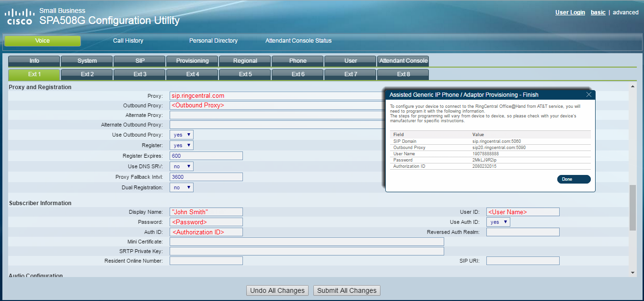Select the Ext 8 tab

(403, 74)
